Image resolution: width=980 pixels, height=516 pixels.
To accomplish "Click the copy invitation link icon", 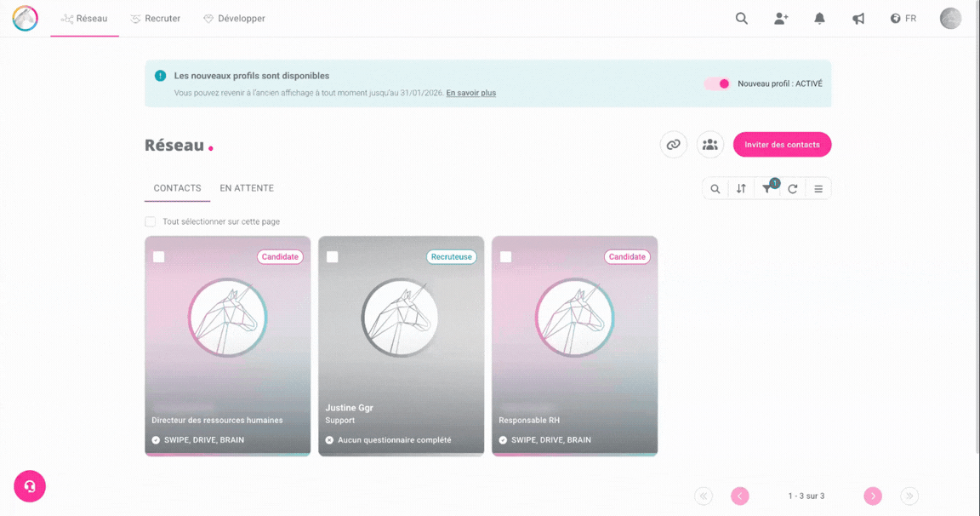I will [673, 145].
